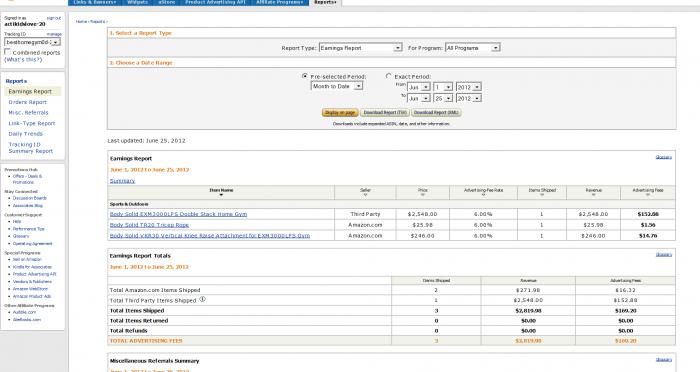Open Link-Type Report in sidebar
The image size is (700, 372).
click(x=31, y=124)
